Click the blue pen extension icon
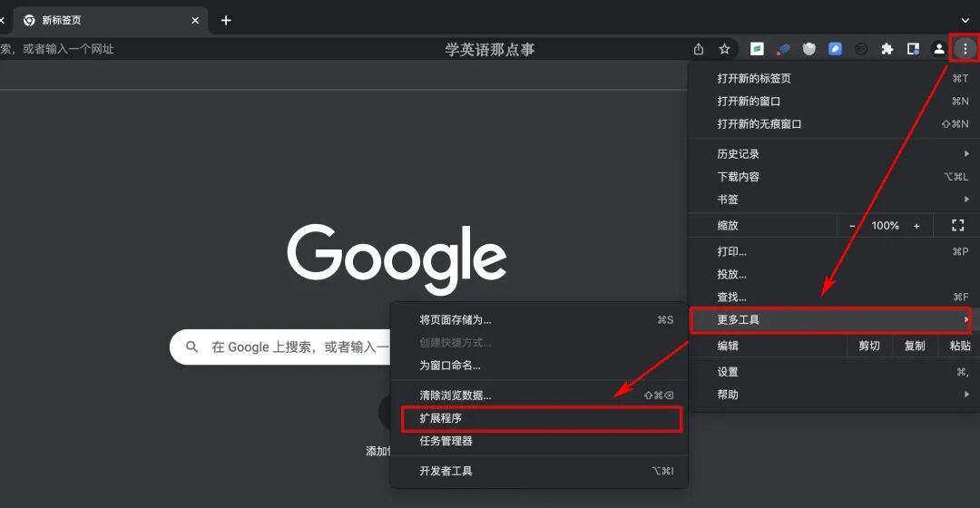The height and width of the screenshot is (508, 980). pyautogui.click(x=835, y=49)
